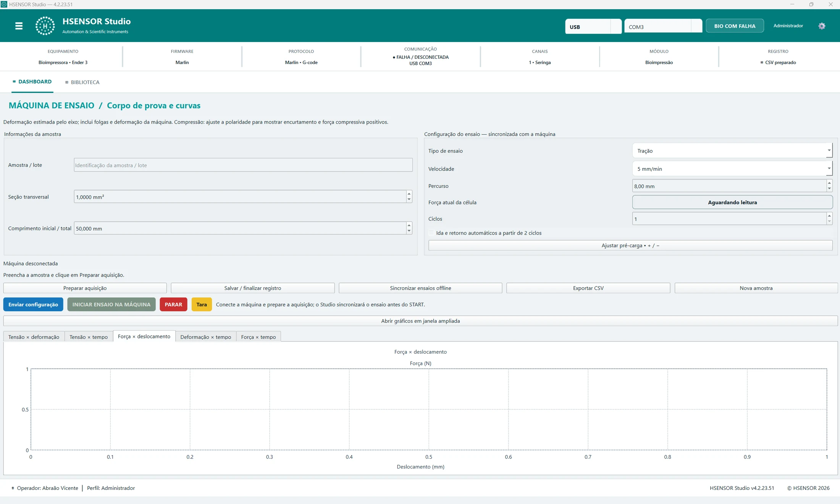Click the app icon in the title bar
Image resolution: width=840 pixels, height=504 pixels.
(4, 4)
